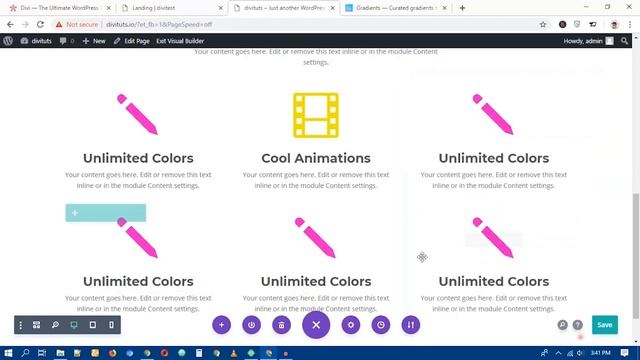640x360 pixels.
Task: Click the purple trash clear layout icon
Action: [x=281, y=325]
